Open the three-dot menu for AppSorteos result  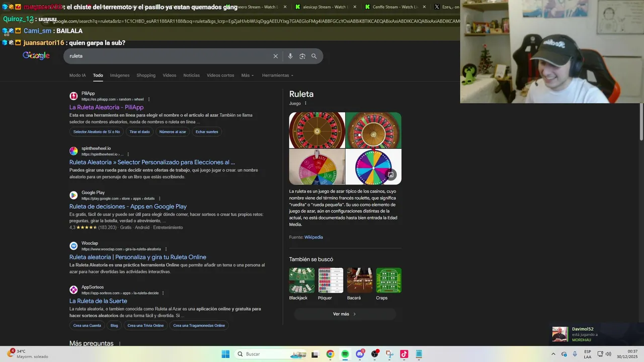point(163,293)
